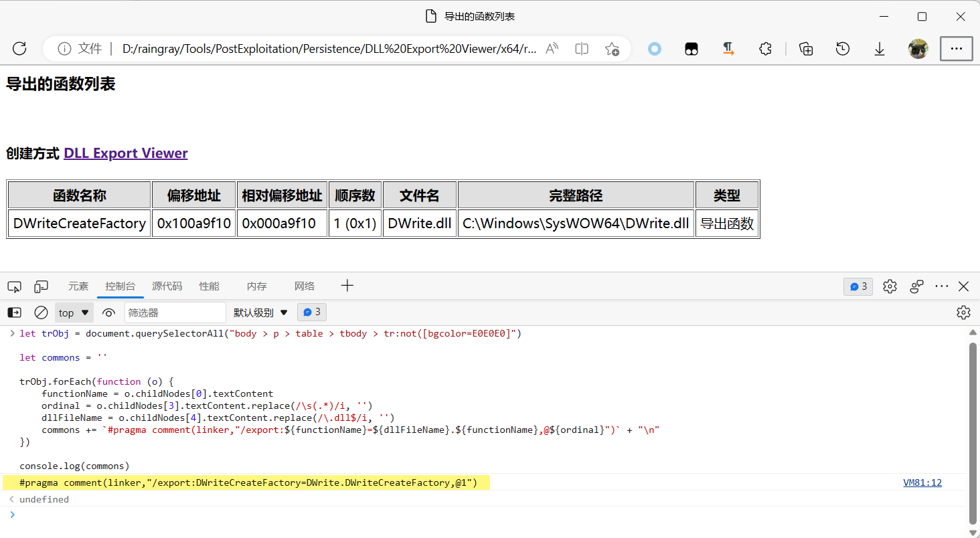This screenshot has width=980, height=538.
Task: Click the site info icon in address bar
Action: pos(64,49)
